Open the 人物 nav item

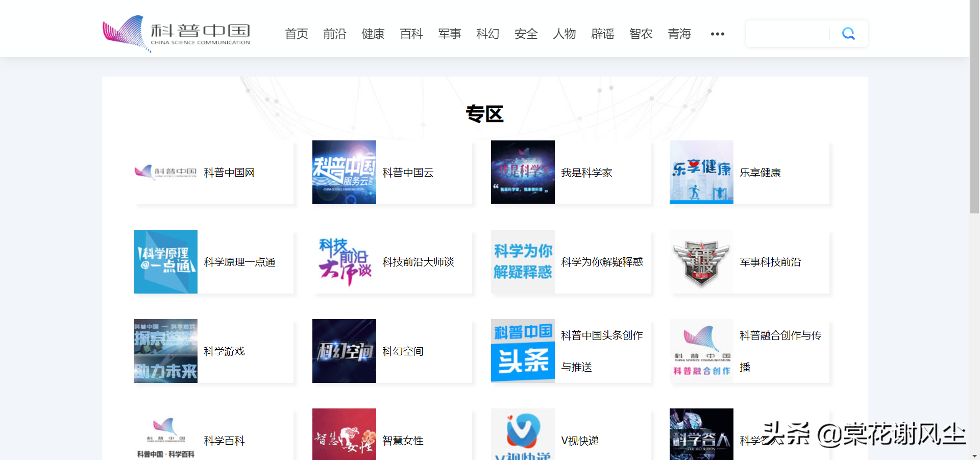tap(565, 34)
